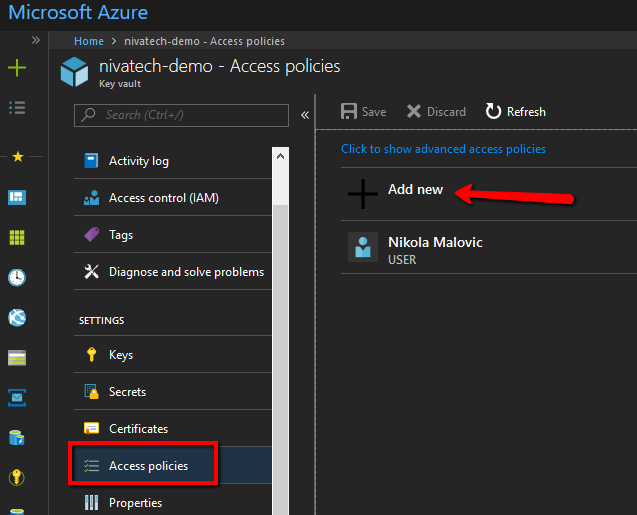Screen dimensions: 637x515
Task: Open the All services list icon
Action: 17,108
